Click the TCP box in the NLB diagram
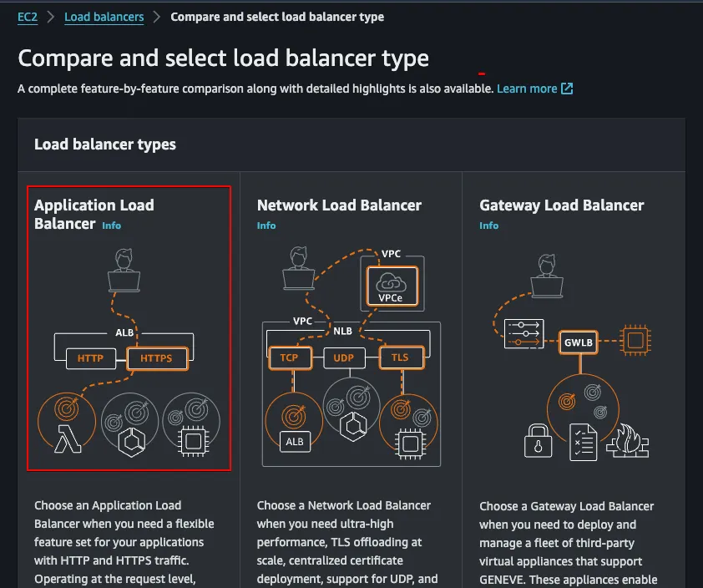 pyautogui.click(x=290, y=358)
